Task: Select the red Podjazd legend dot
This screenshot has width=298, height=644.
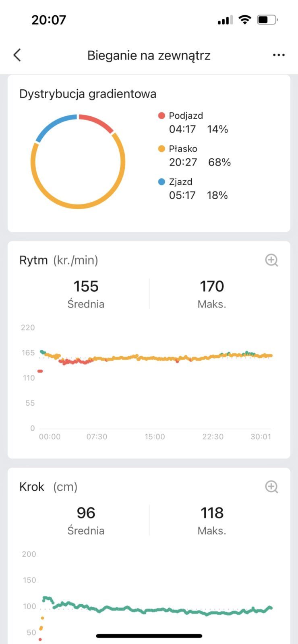Action: click(161, 116)
